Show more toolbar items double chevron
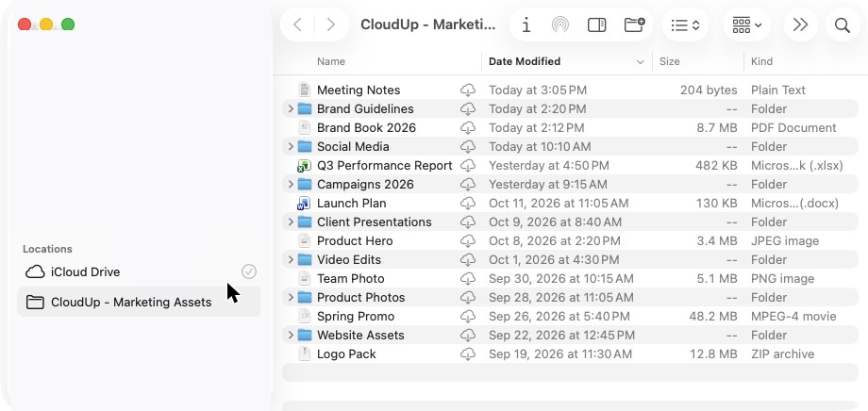The width and height of the screenshot is (868, 411). 800,25
